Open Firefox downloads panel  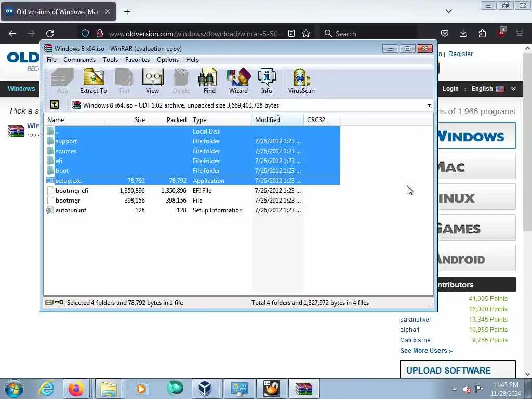pos(463,34)
